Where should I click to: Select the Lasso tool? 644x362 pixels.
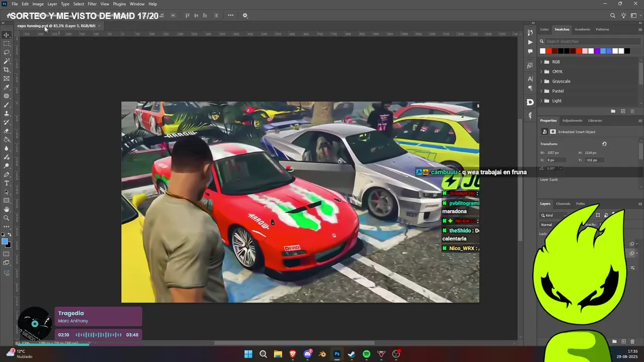coord(7,52)
